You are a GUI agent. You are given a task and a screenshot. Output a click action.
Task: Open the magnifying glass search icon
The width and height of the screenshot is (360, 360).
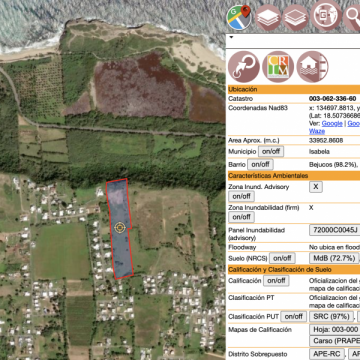coord(353,18)
